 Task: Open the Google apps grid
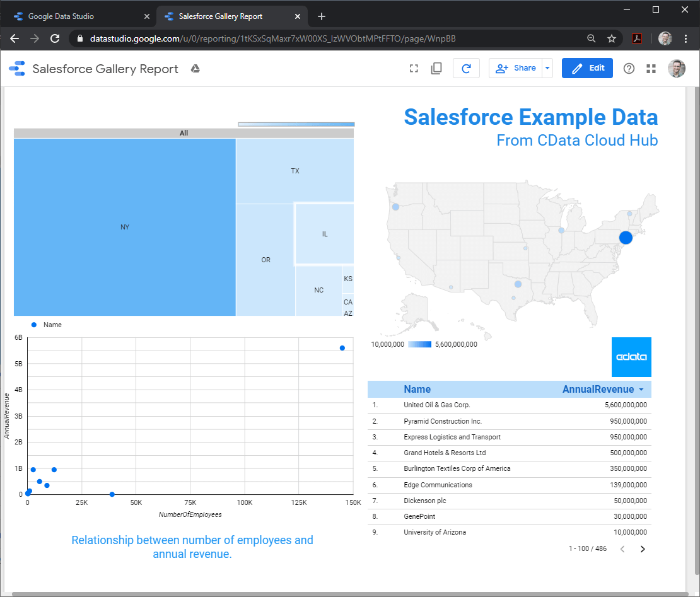[651, 69]
